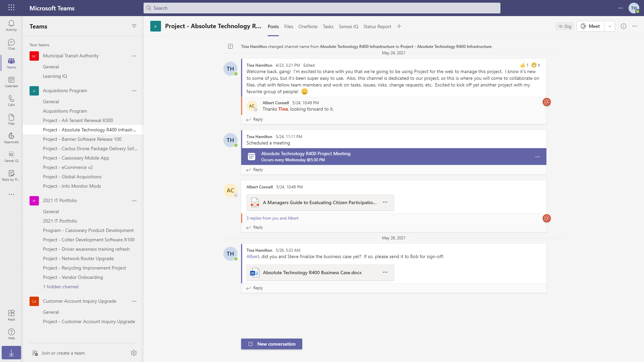Screen dimensions: 644x362
Task: Open Absolute Technology R400 Project Meeting card
Action: pos(394,157)
